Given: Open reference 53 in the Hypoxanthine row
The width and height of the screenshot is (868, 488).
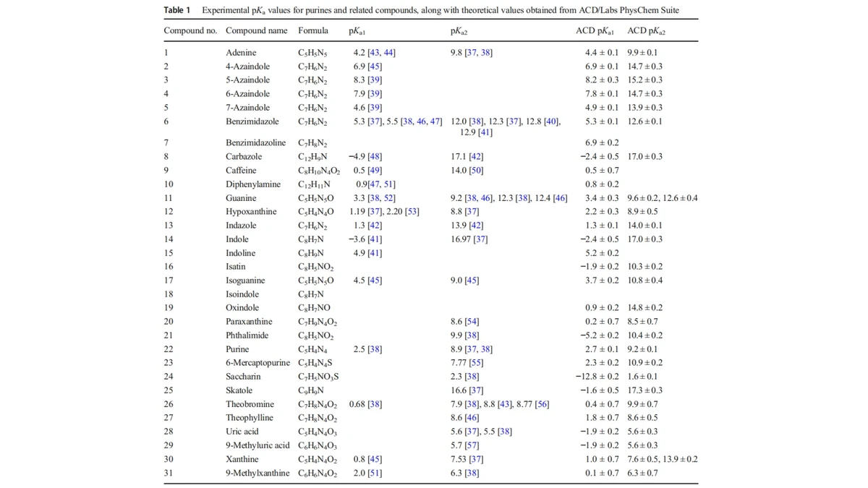Looking at the screenshot, I should click(412, 212).
